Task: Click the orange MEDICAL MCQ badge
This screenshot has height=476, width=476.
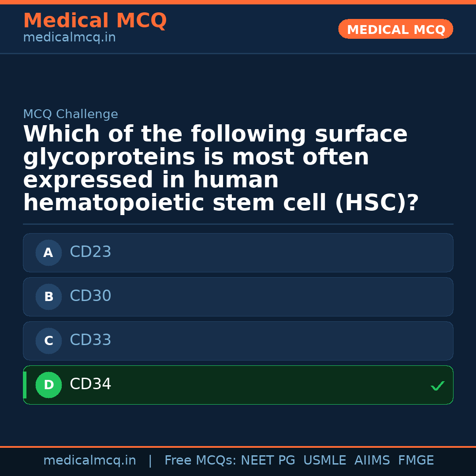Action: (x=396, y=30)
